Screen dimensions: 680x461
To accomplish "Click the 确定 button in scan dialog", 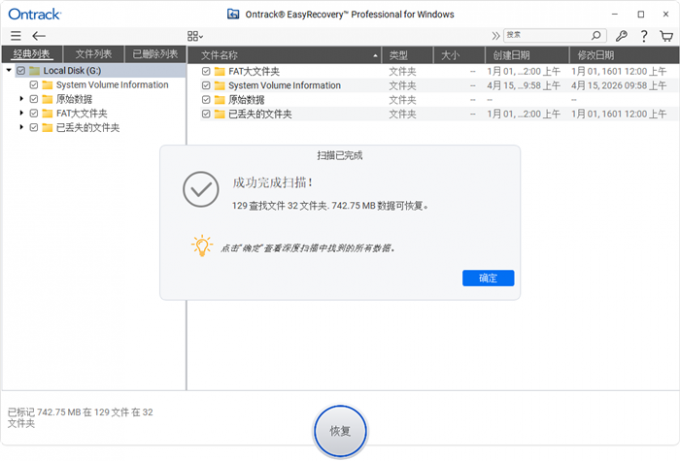I will [x=488, y=278].
